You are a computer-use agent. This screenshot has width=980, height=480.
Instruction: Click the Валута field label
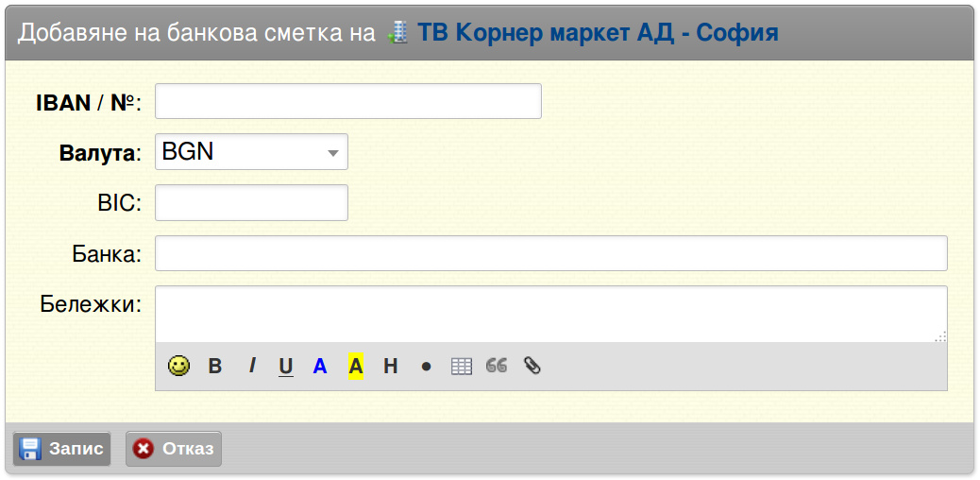(101, 153)
